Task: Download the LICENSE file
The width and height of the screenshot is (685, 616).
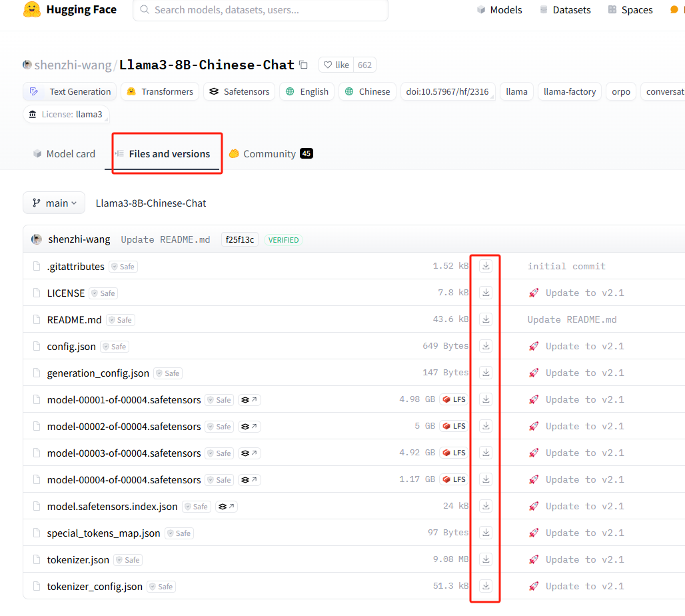Action: click(486, 293)
